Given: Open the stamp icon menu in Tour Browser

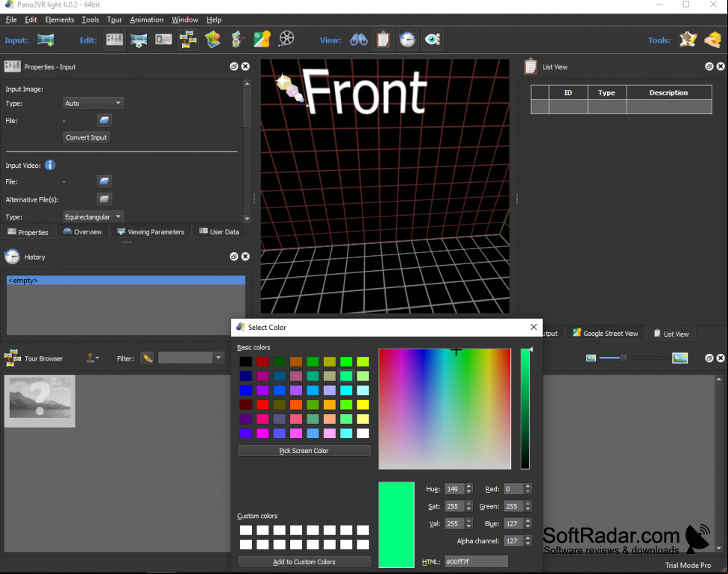Looking at the screenshot, I should click(92, 358).
